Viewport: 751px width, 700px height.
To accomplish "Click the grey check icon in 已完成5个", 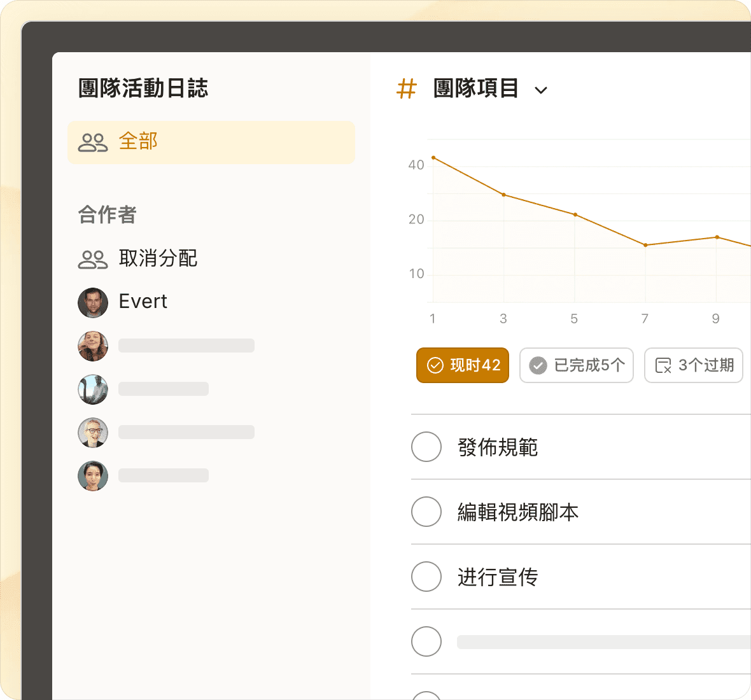I will (x=538, y=365).
